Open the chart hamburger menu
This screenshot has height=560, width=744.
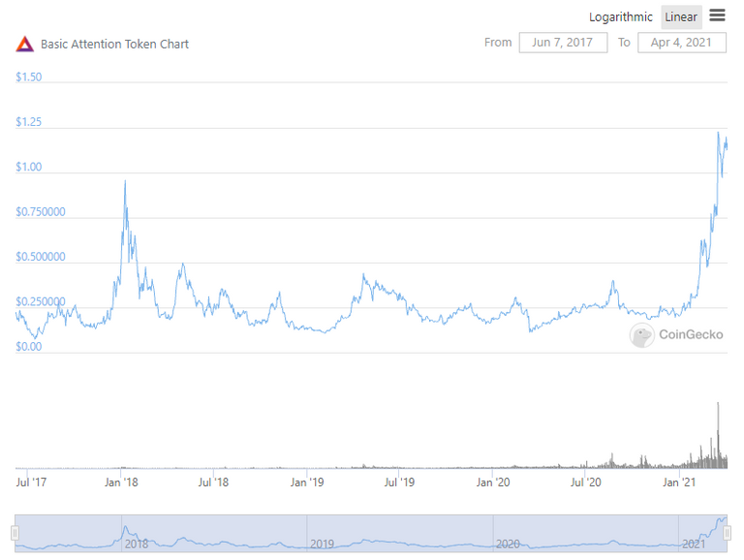pos(717,16)
